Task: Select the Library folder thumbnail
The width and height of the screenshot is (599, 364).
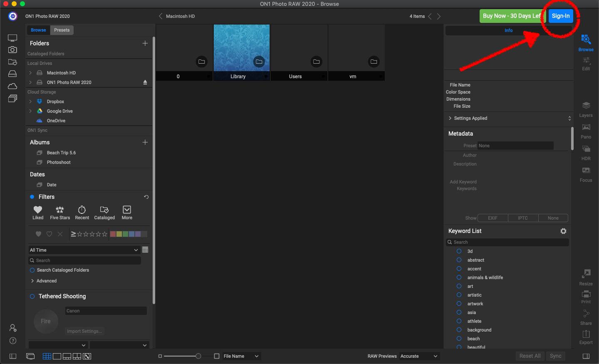Action: click(x=241, y=48)
